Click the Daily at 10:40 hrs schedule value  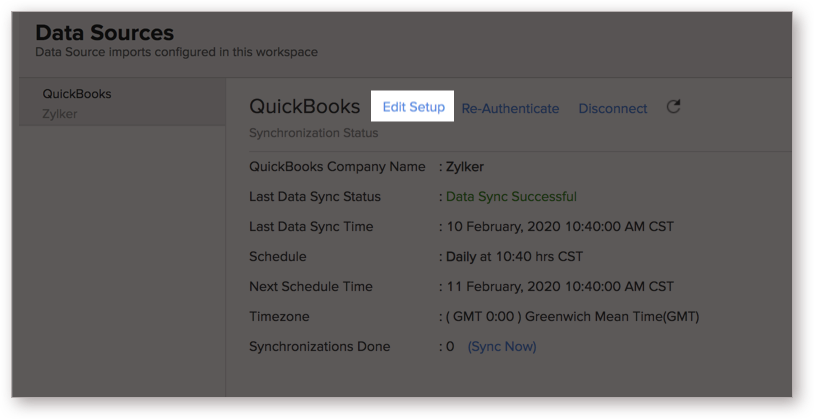(x=514, y=256)
